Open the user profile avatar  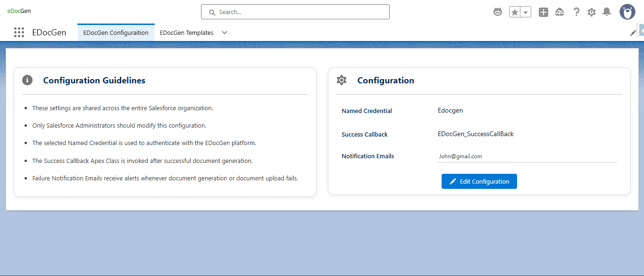(x=627, y=12)
